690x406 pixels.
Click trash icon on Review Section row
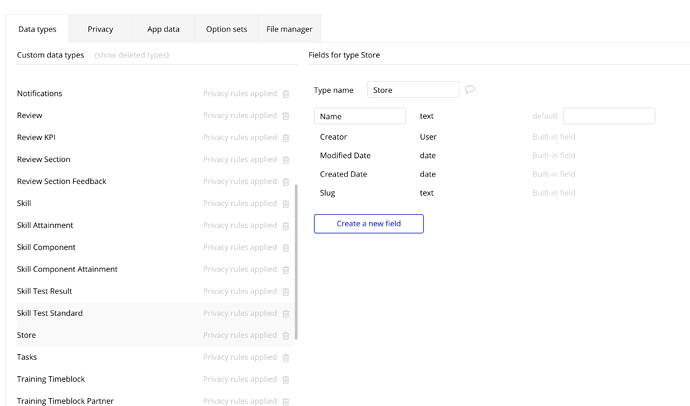[x=286, y=160]
